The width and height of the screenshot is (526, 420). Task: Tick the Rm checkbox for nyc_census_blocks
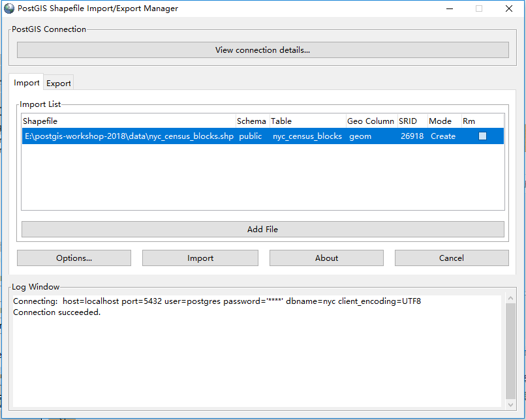click(482, 136)
